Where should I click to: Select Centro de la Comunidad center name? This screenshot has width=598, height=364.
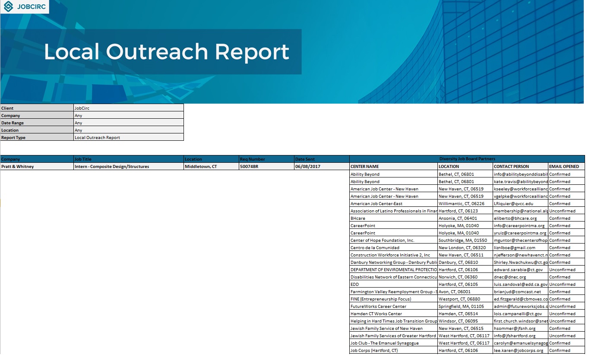pos(394,247)
